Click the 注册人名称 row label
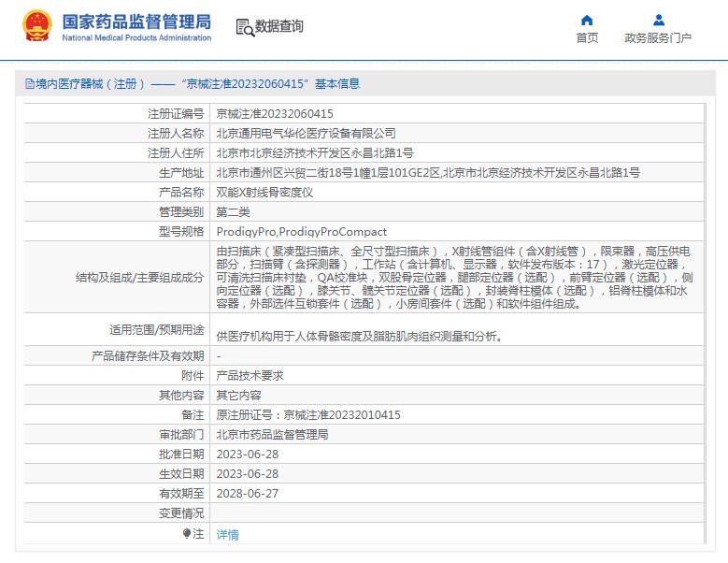728x563 pixels. (x=176, y=134)
